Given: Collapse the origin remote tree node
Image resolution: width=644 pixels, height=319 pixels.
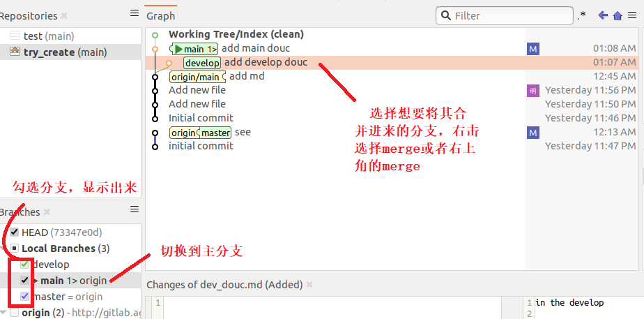Looking at the screenshot, I should coord(3,312).
